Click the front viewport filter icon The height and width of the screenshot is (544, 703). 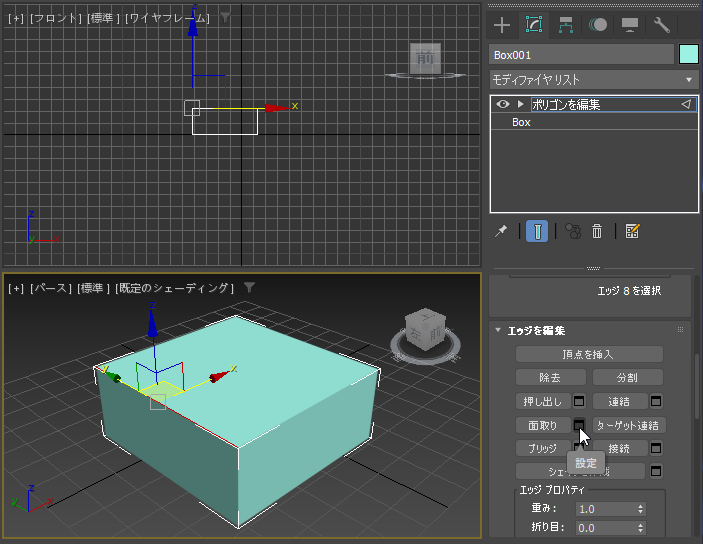click(x=226, y=17)
